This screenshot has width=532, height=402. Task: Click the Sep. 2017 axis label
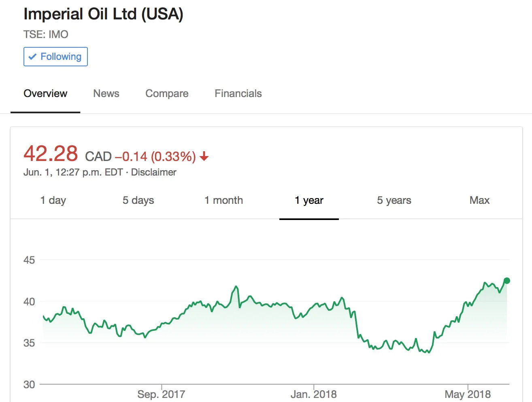(161, 394)
